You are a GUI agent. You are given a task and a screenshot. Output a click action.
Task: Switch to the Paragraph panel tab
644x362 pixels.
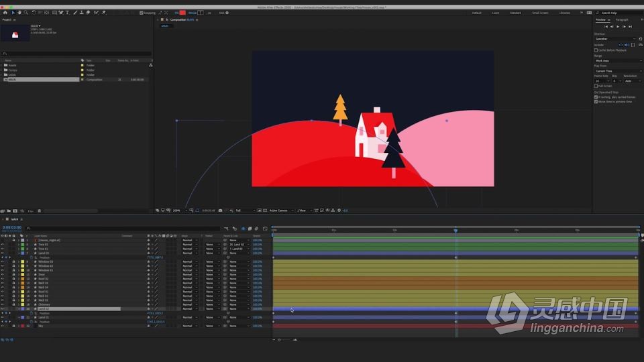click(622, 19)
